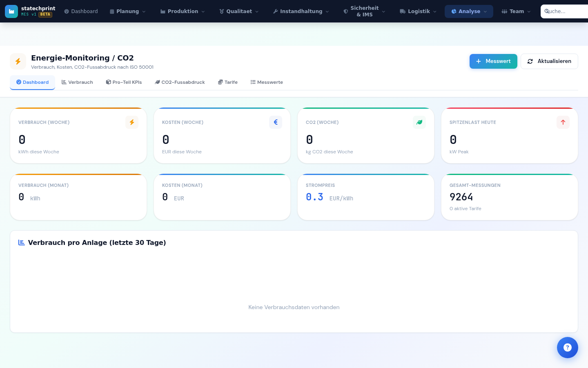This screenshot has height=368, width=588.
Task: Expand the Instandhaltung dropdown menu
Action: click(x=301, y=11)
